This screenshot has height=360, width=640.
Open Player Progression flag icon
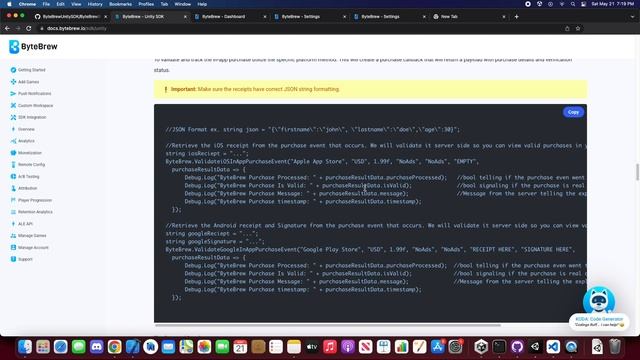pyautogui.click(x=13, y=200)
